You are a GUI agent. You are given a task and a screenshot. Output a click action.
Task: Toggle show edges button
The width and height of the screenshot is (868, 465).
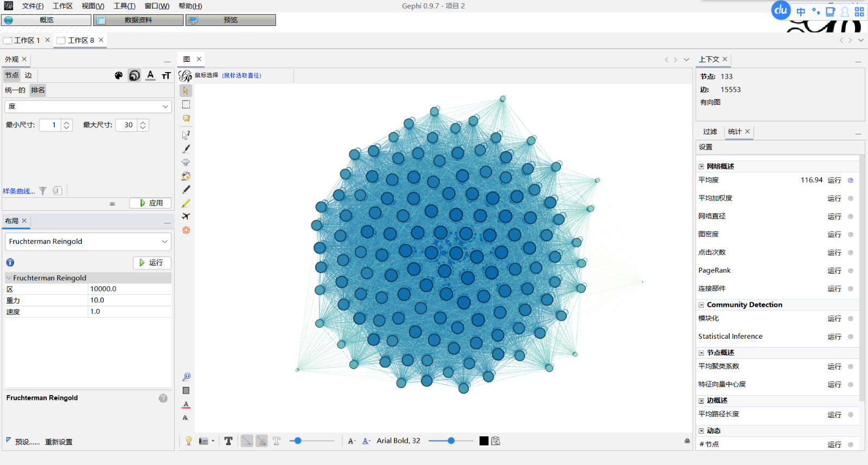(247, 441)
